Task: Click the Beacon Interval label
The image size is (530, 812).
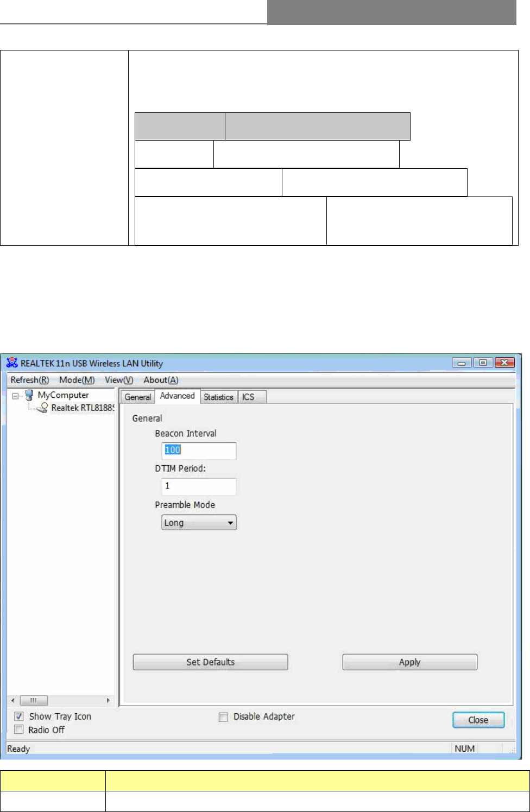Action: pyautogui.click(x=186, y=433)
